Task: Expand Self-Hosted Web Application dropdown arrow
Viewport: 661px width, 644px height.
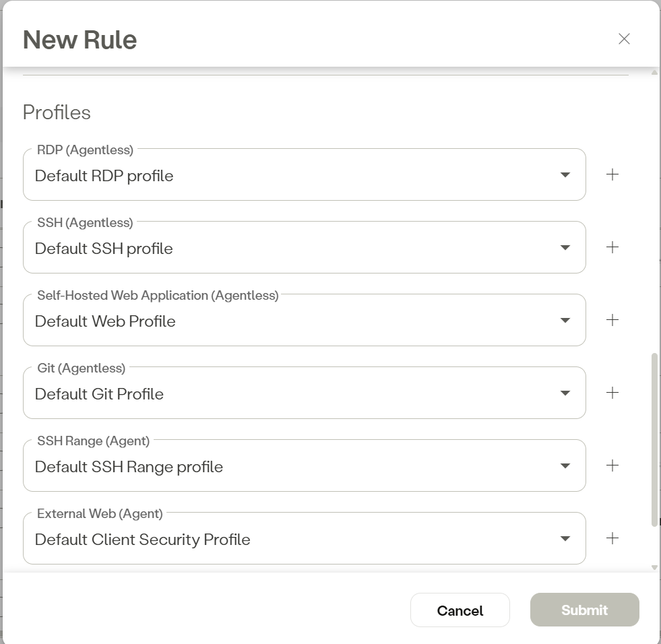Action: click(565, 321)
